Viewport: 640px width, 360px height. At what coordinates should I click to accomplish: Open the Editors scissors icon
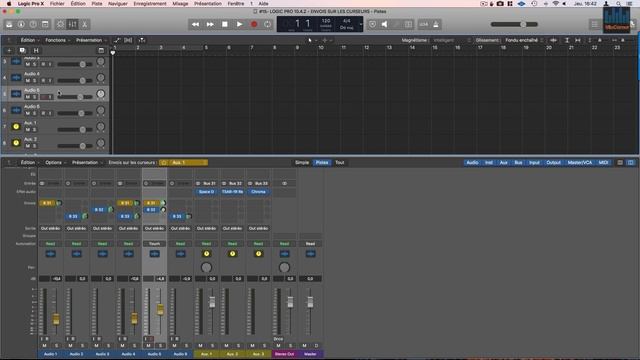(x=84, y=24)
